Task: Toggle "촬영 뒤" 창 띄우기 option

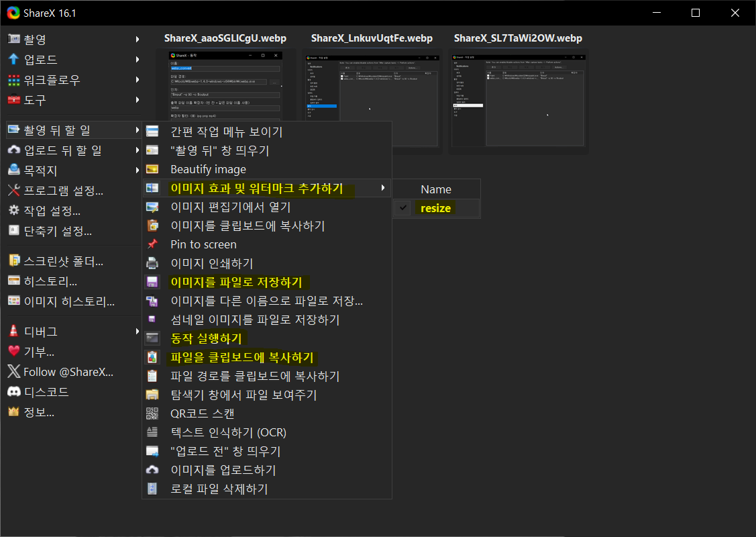Action: click(267, 150)
